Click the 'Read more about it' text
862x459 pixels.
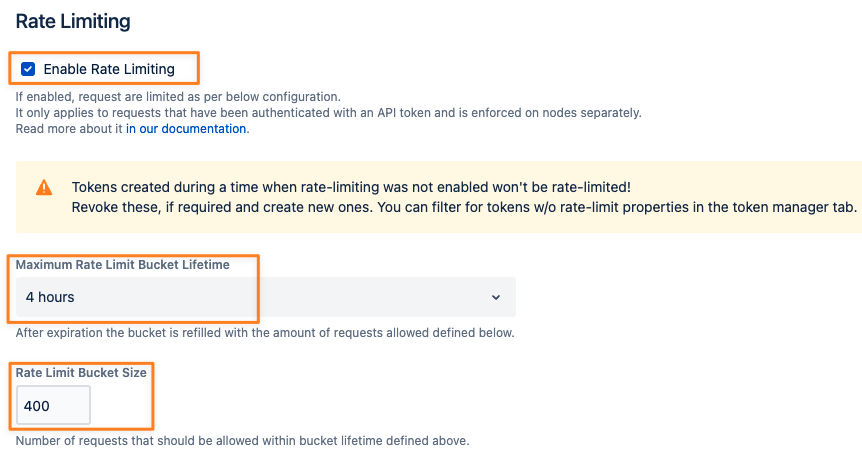click(69, 129)
